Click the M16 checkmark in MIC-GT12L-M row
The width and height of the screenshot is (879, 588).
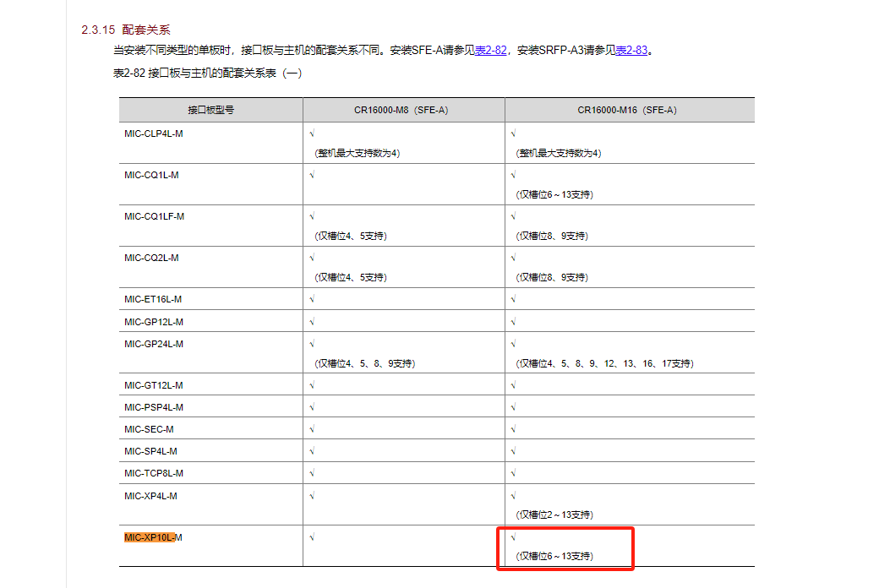[x=513, y=385]
